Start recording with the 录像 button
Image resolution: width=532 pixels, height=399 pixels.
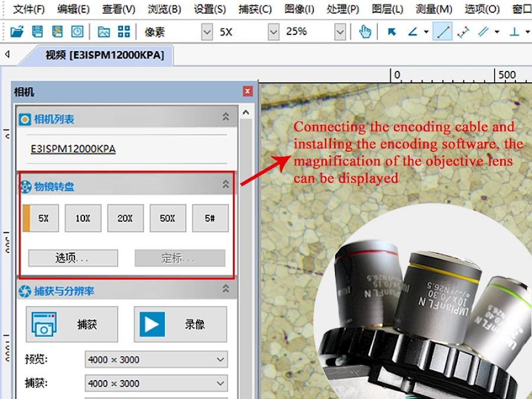[180, 325]
